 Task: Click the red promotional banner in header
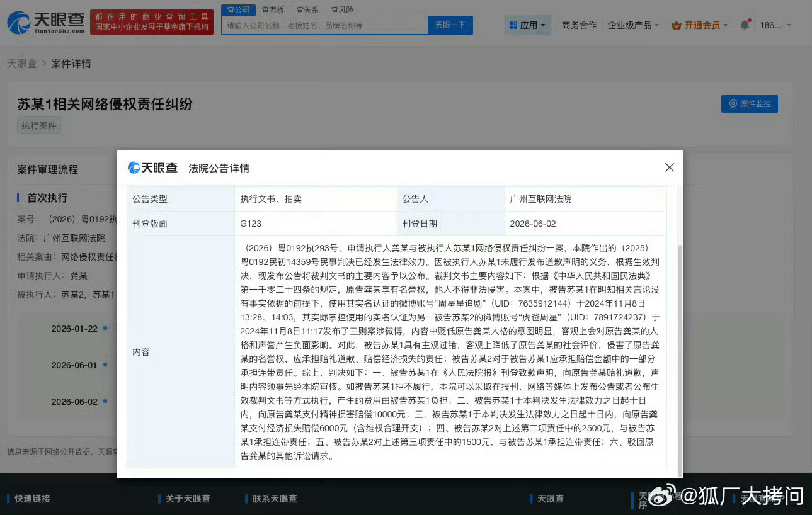click(x=152, y=22)
